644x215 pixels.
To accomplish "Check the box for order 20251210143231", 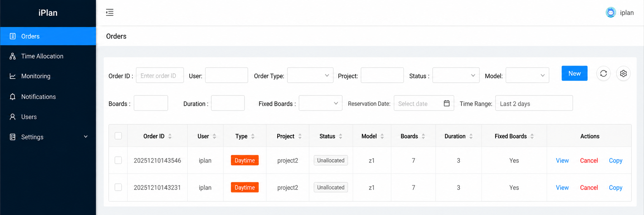I will [118, 187].
